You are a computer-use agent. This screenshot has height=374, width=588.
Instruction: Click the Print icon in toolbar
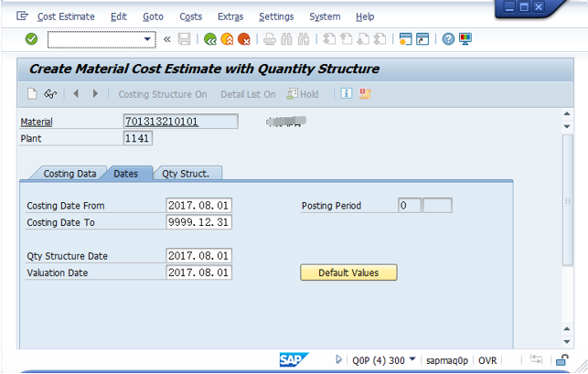point(269,39)
